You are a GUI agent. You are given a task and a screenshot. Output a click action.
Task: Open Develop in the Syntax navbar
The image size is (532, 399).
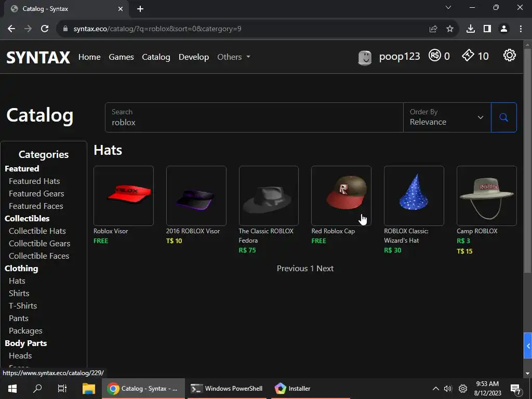click(194, 57)
